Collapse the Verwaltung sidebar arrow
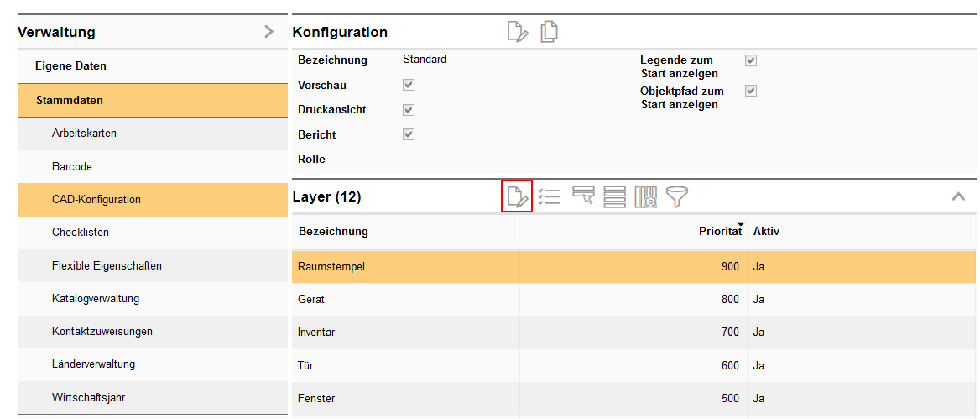This screenshot has width=980, height=419. (268, 32)
